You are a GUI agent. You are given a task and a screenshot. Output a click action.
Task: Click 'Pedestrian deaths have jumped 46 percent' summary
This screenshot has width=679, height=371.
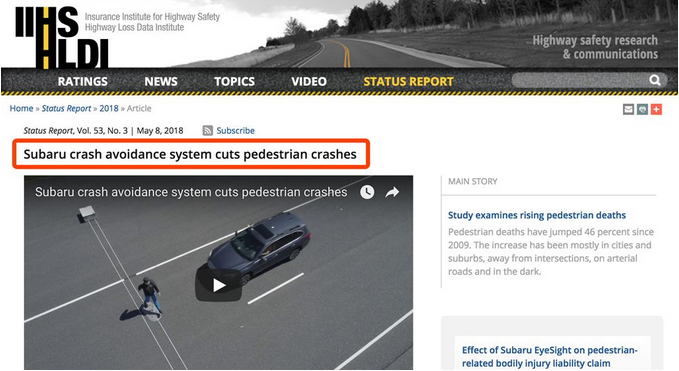click(x=551, y=252)
